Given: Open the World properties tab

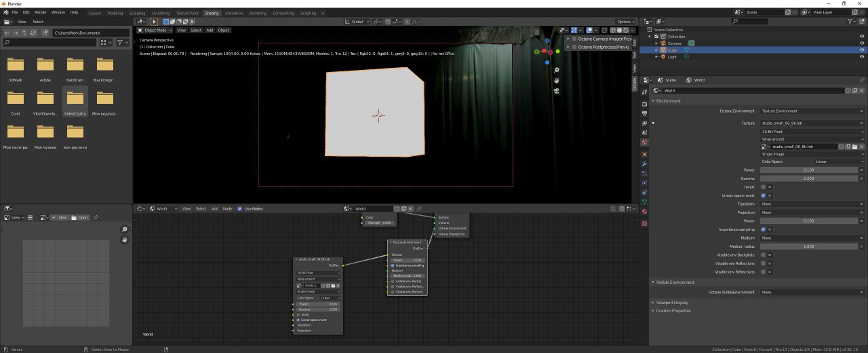Looking at the screenshot, I should (644, 143).
